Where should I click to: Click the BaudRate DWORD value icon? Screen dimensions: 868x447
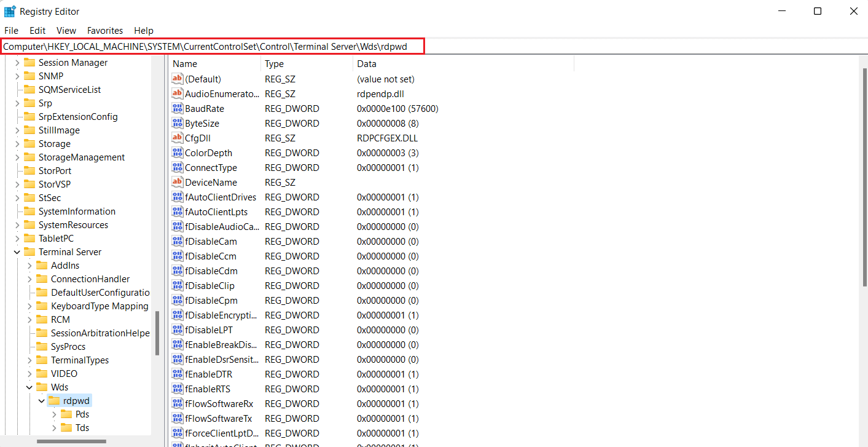(x=178, y=109)
